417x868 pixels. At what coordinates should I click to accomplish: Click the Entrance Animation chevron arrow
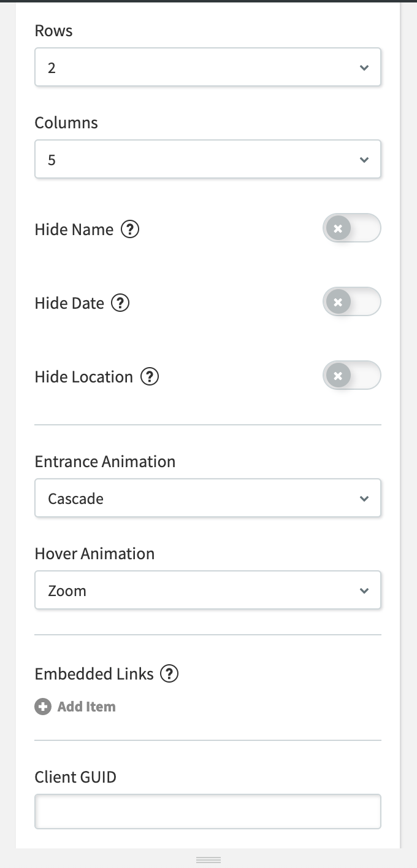(364, 498)
